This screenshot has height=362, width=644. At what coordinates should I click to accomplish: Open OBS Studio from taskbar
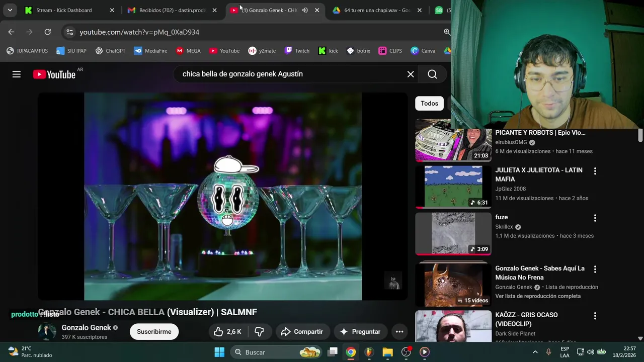click(x=406, y=352)
